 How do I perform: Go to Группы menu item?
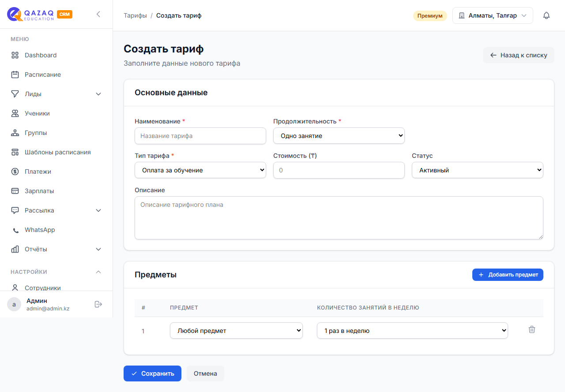pyautogui.click(x=56, y=133)
